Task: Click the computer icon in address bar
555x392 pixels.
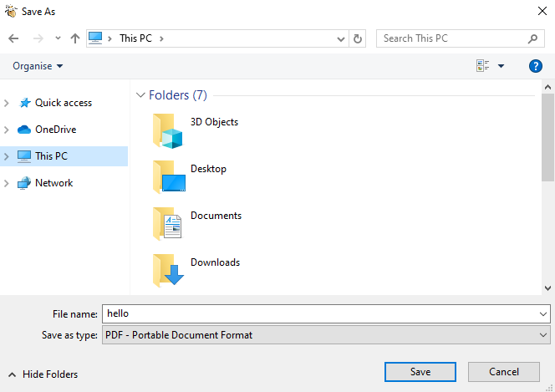Action: click(x=95, y=38)
